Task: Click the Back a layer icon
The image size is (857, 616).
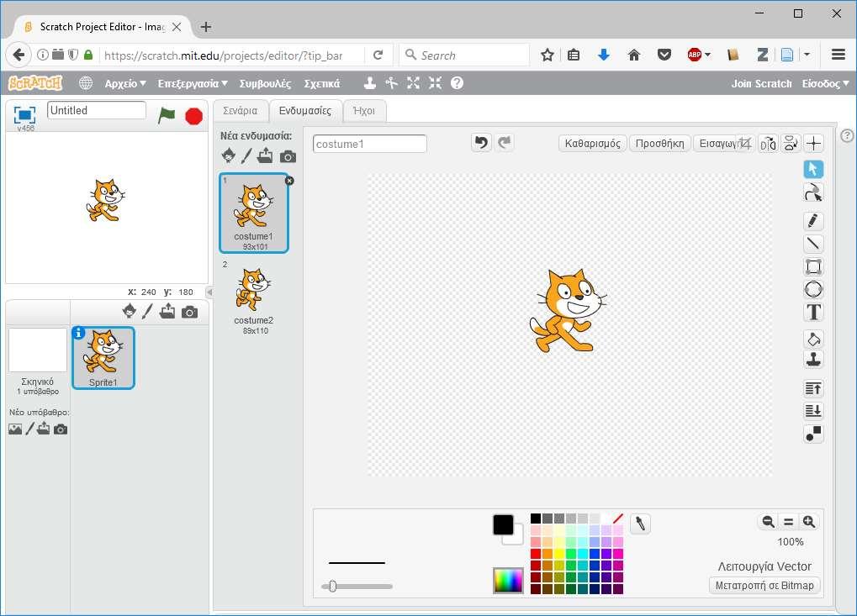Action: 813,411
